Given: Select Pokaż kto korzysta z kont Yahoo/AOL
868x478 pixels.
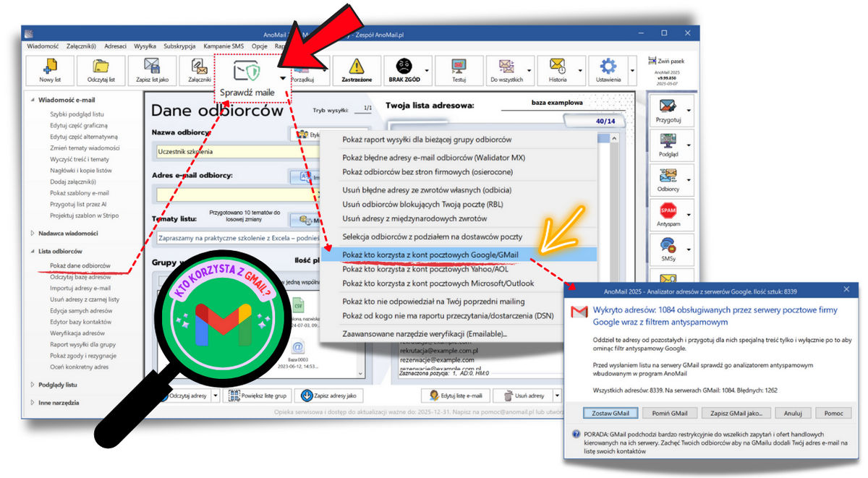Looking at the screenshot, I should (459, 269).
